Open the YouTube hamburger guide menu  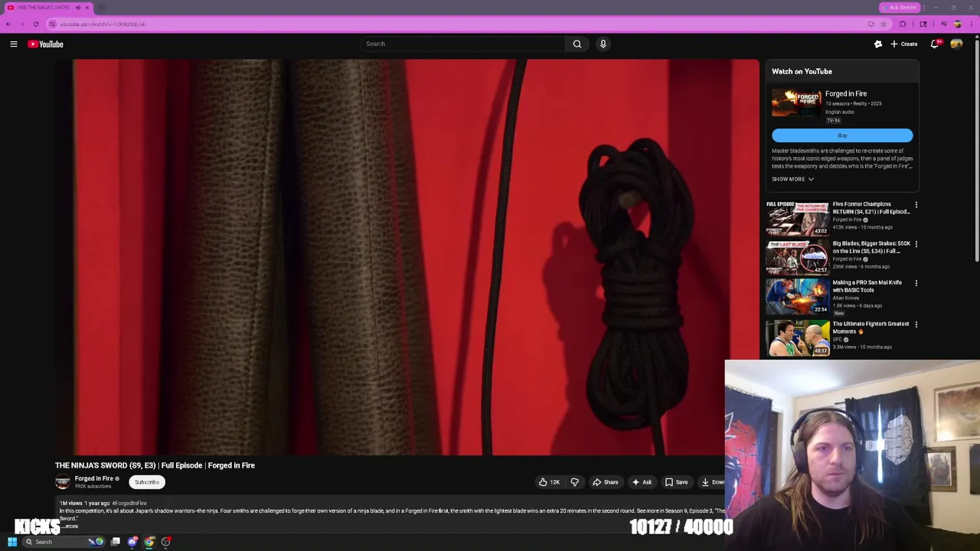[14, 44]
